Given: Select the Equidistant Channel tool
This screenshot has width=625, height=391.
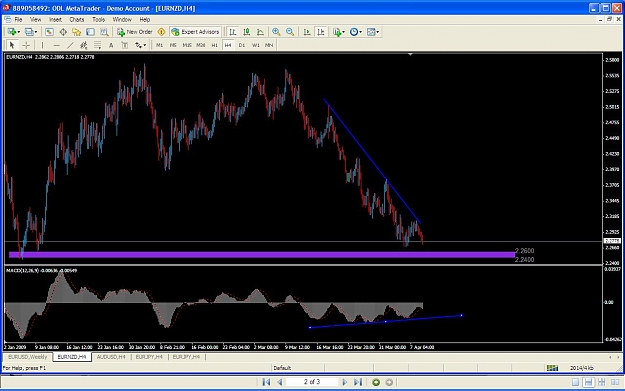Looking at the screenshot, I should pyautogui.click(x=84, y=45).
